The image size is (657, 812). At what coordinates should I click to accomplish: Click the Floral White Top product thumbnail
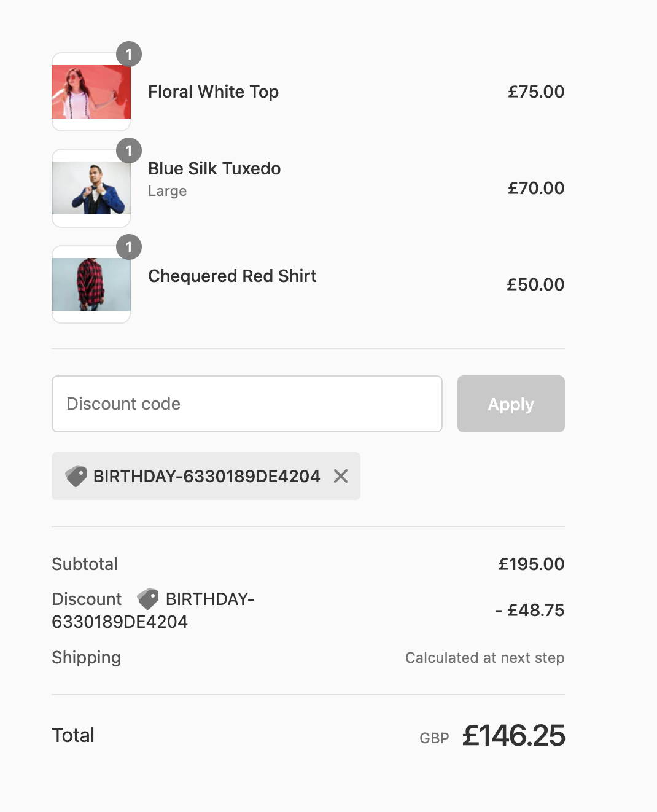click(91, 92)
